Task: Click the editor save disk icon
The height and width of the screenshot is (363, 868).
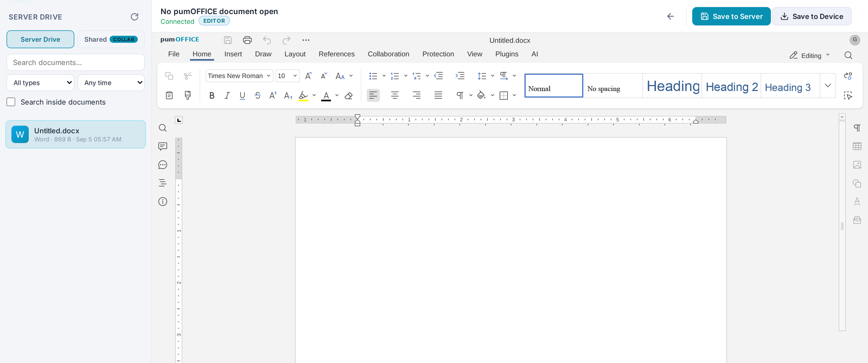Action: [228, 40]
